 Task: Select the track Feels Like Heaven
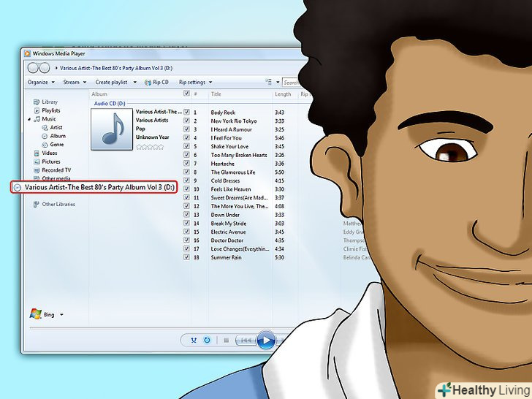tap(231, 189)
